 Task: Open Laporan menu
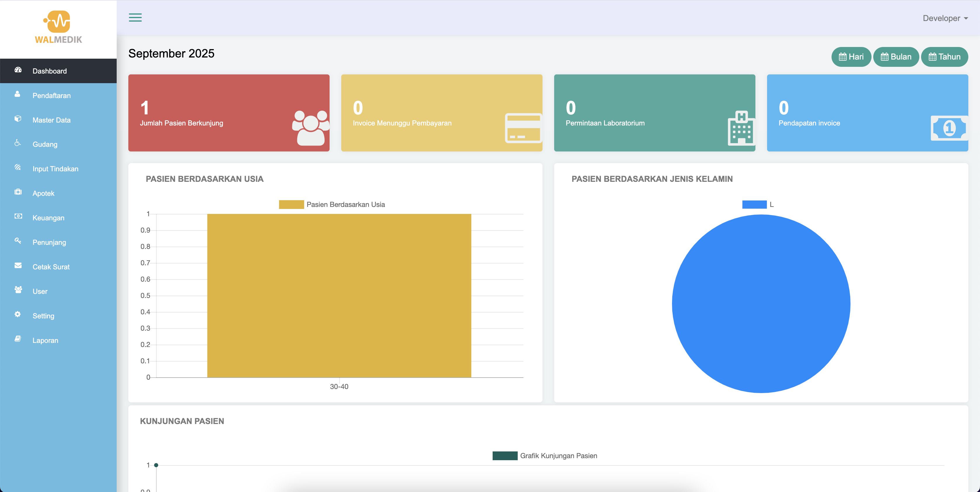point(58,340)
